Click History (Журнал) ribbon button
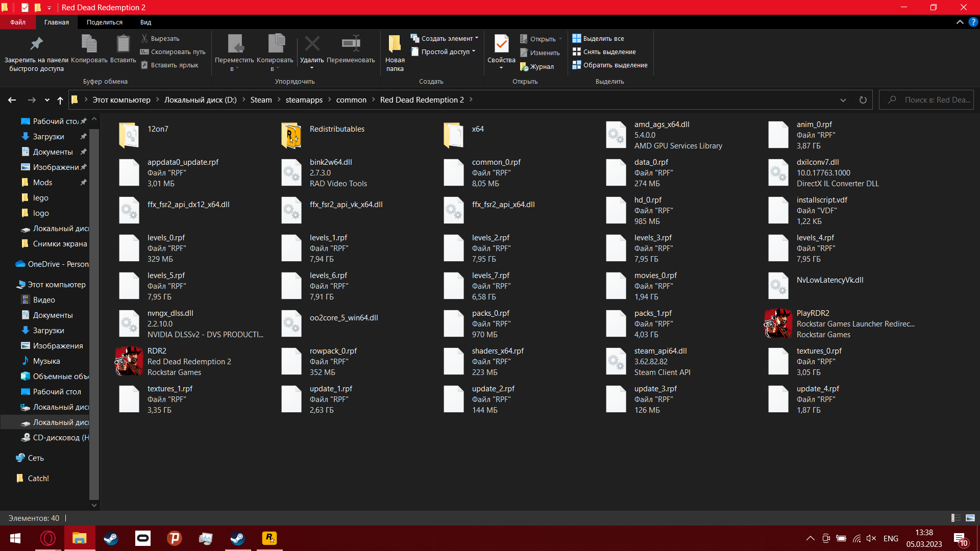The width and height of the screenshot is (980, 551). (x=536, y=66)
